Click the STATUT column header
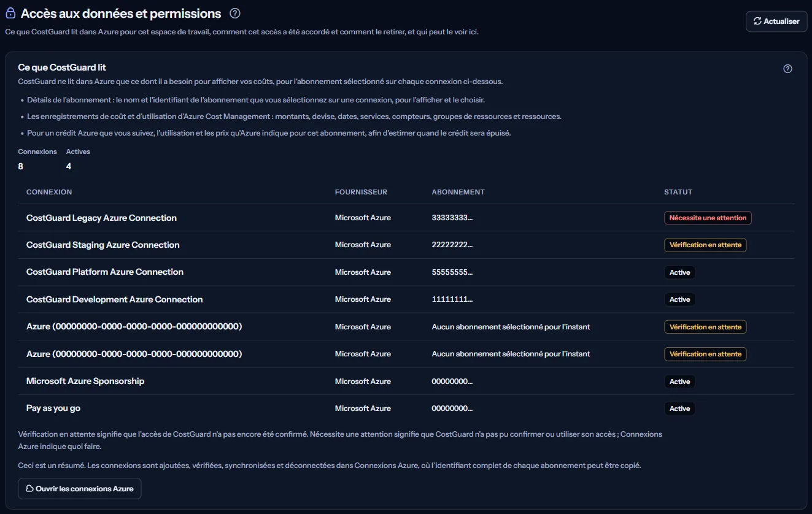This screenshot has width=812, height=514. point(678,192)
